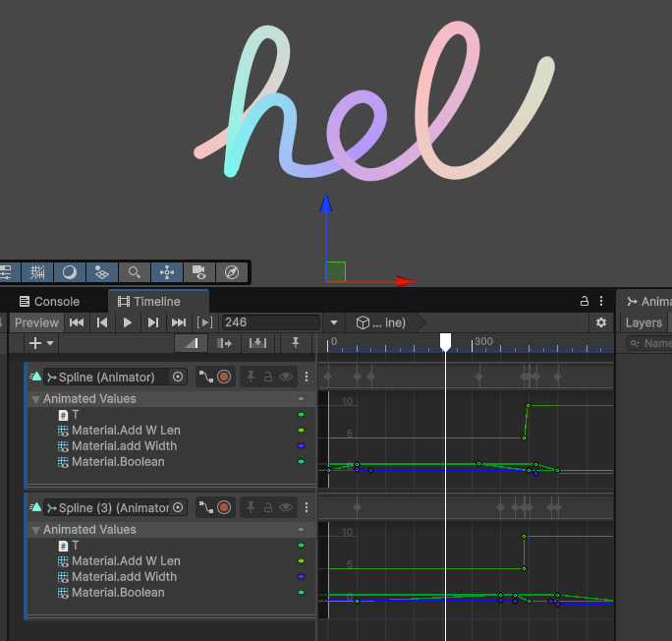672x641 pixels.
Task: Step to the next frame
Action: pos(152,322)
